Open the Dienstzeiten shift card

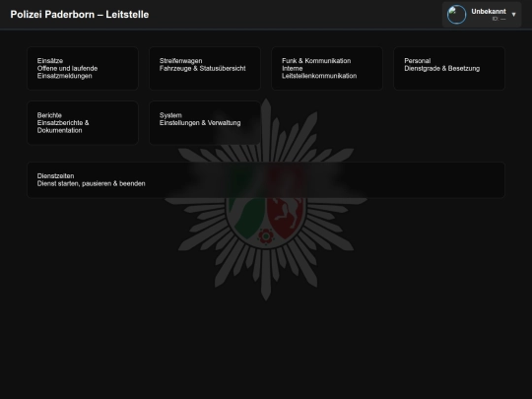(x=266, y=180)
